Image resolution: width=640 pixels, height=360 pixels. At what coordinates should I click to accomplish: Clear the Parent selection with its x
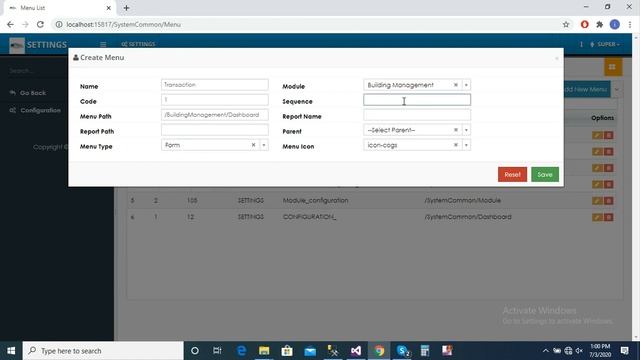point(456,130)
